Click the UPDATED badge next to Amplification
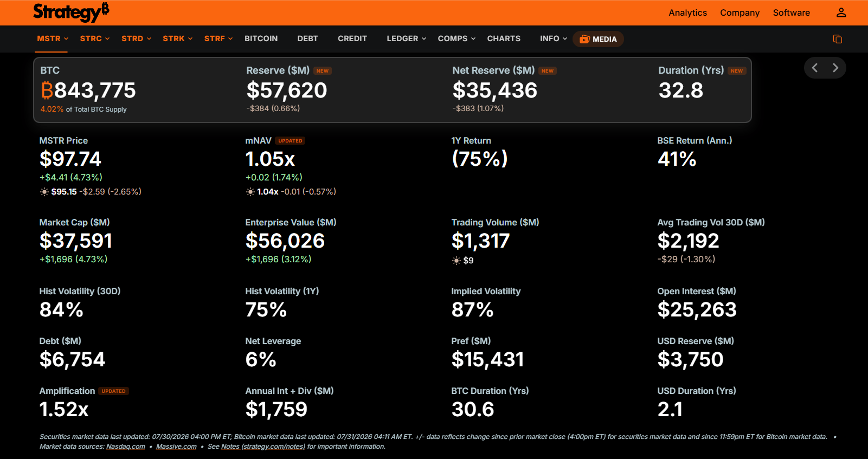The height and width of the screenshot is (459, 868). [114, 391]
